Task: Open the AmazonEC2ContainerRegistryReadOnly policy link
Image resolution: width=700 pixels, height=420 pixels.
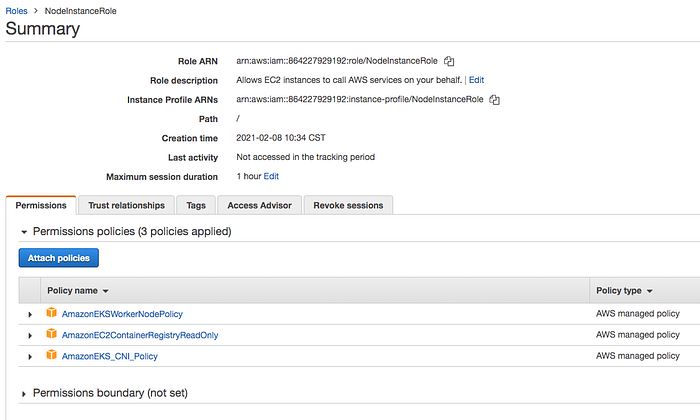Action: click(x=140, y=335)
